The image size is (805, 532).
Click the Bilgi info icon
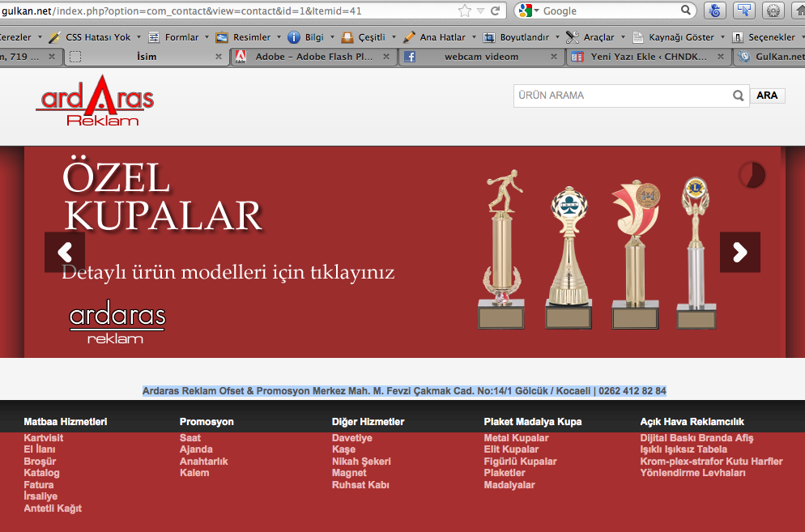294,37
